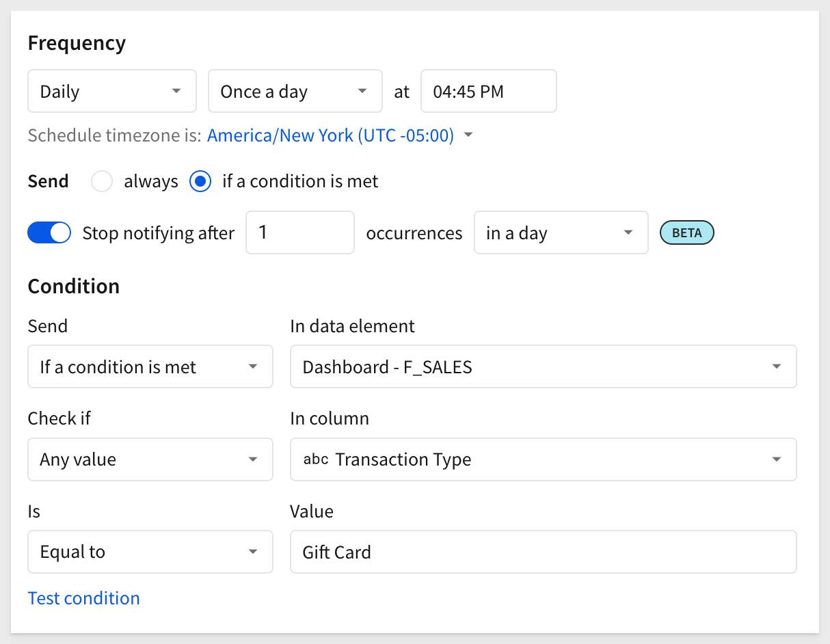The height and width of the screenshot is (644, 830).
Task: Open the Daily frequency dropdown
Action: (112, 91)
